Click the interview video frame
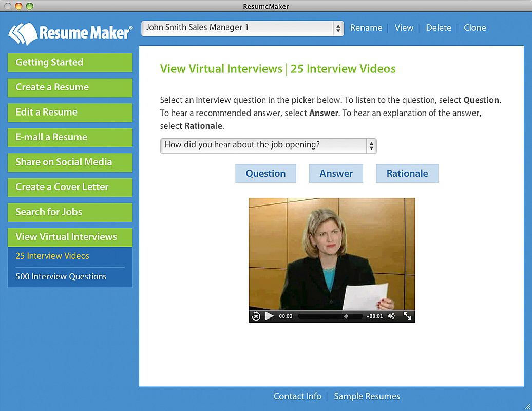This screenshot has width=532, height=411. coord(332,254)
